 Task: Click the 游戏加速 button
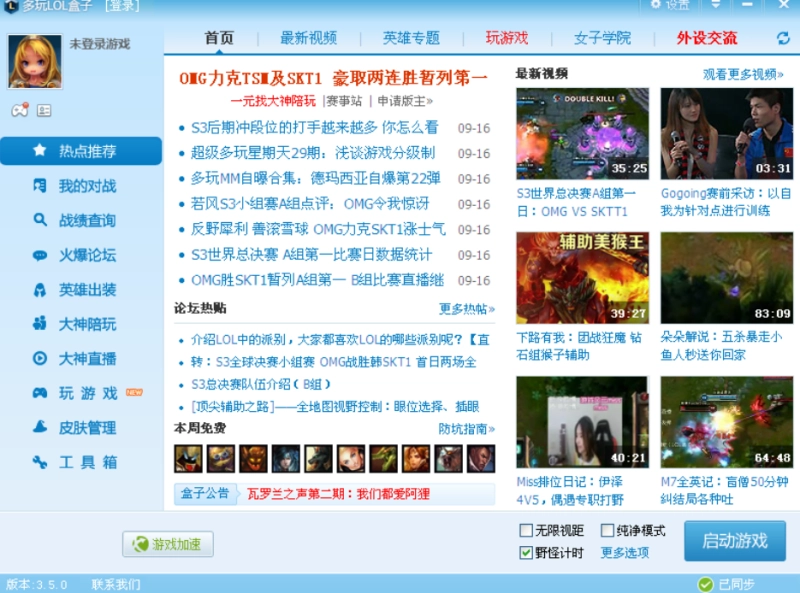tap(168, 544)
